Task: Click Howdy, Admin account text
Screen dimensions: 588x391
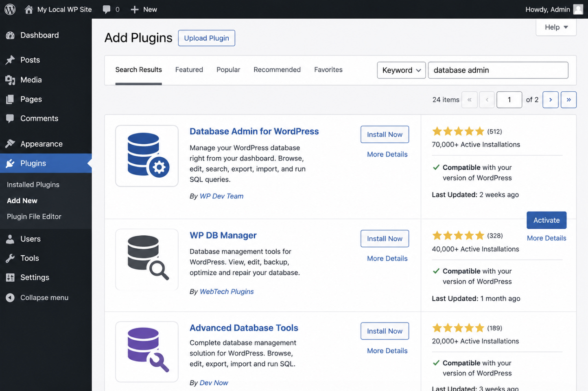Action: tap(547, 9)
